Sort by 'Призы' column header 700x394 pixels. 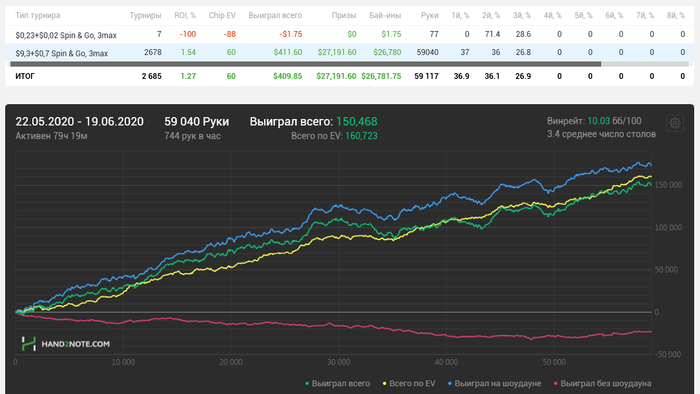(344, 15)
